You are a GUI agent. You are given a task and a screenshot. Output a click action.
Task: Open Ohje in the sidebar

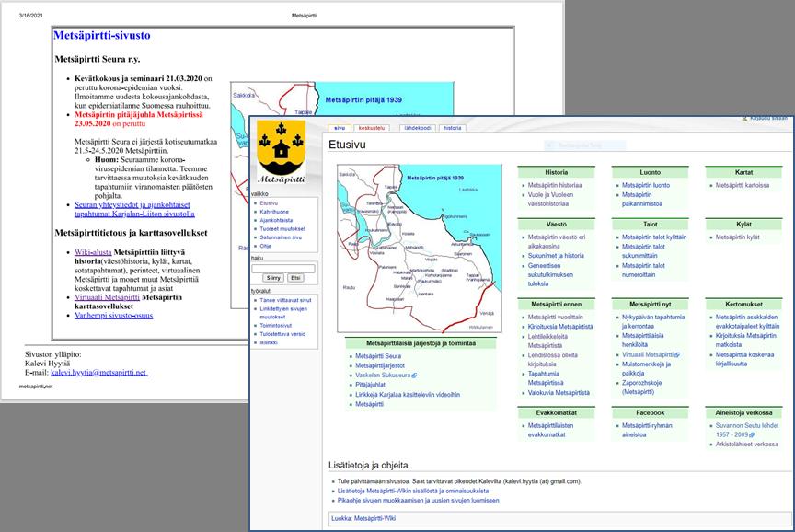point(266,246)
